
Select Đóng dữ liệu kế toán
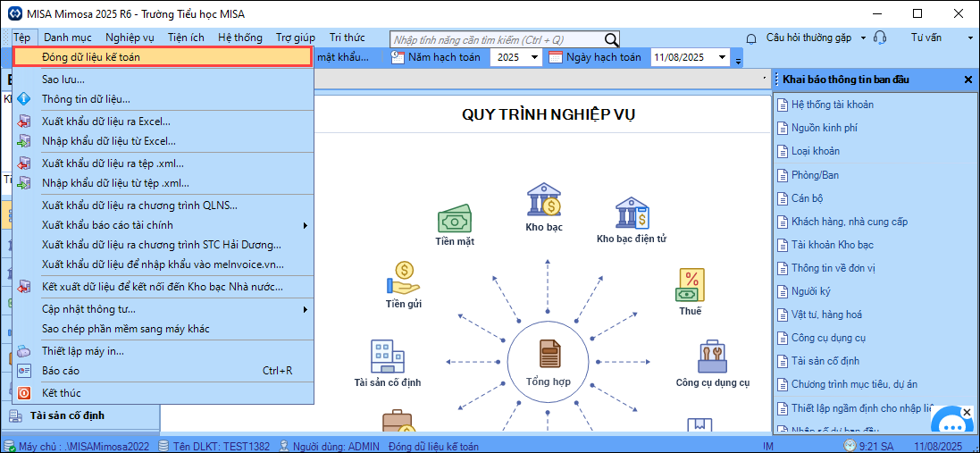(163, 57)
